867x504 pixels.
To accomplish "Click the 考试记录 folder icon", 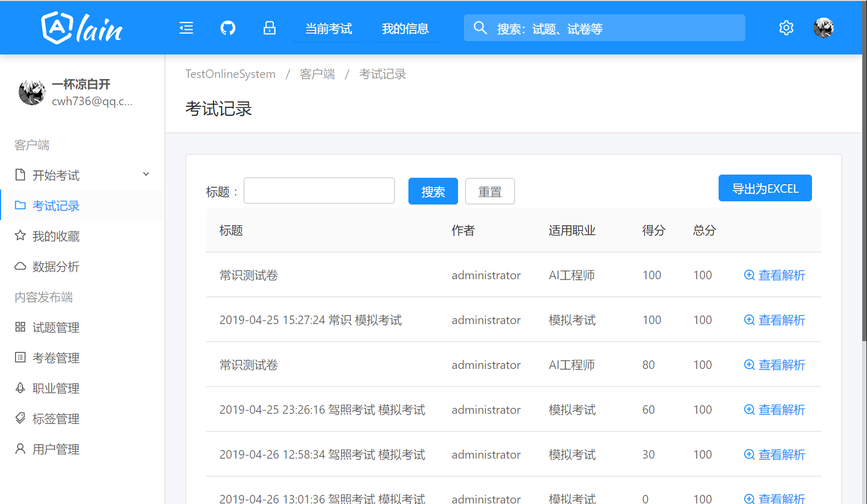I will pyautogui.click(x=20, y=205).
